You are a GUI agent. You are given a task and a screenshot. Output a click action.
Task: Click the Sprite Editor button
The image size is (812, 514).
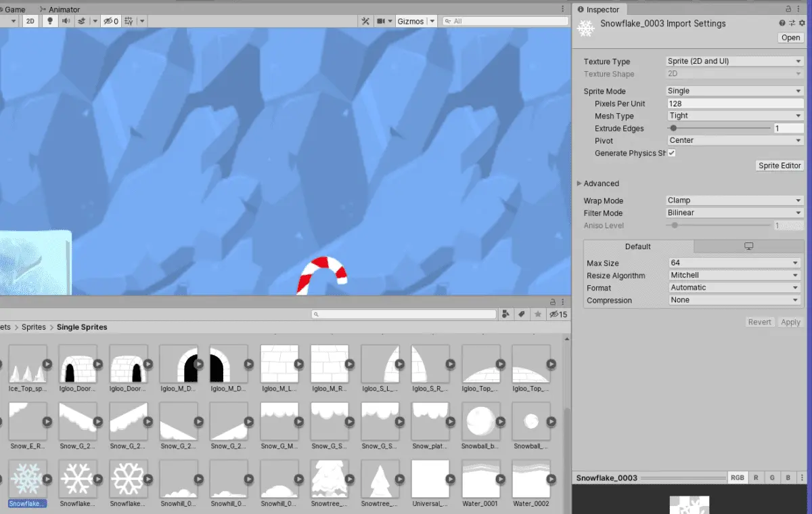(x=779, y=165)
